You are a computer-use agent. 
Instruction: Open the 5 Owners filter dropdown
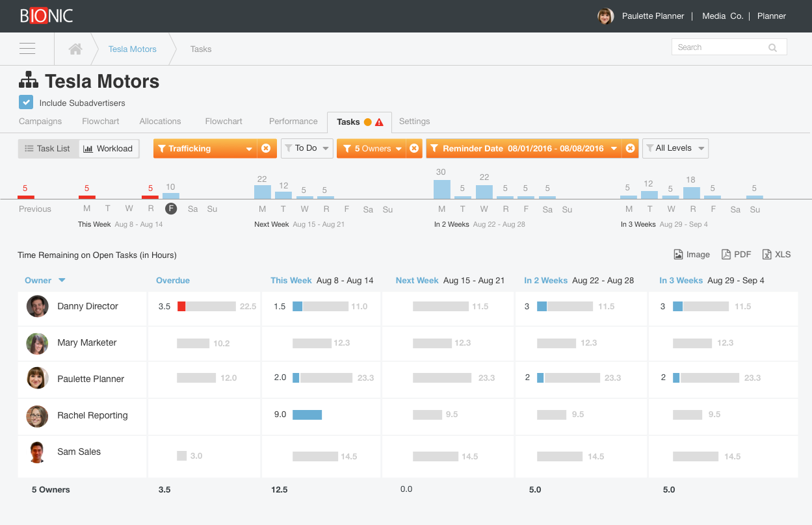click(x=371, y=149)
